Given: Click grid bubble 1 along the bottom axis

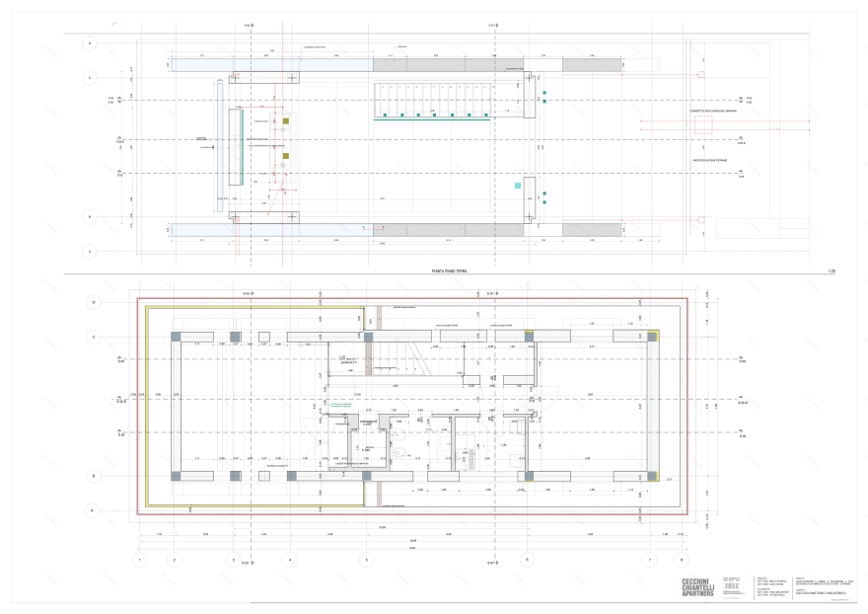Looking at the screenshot, I should [x=140, y=560].
